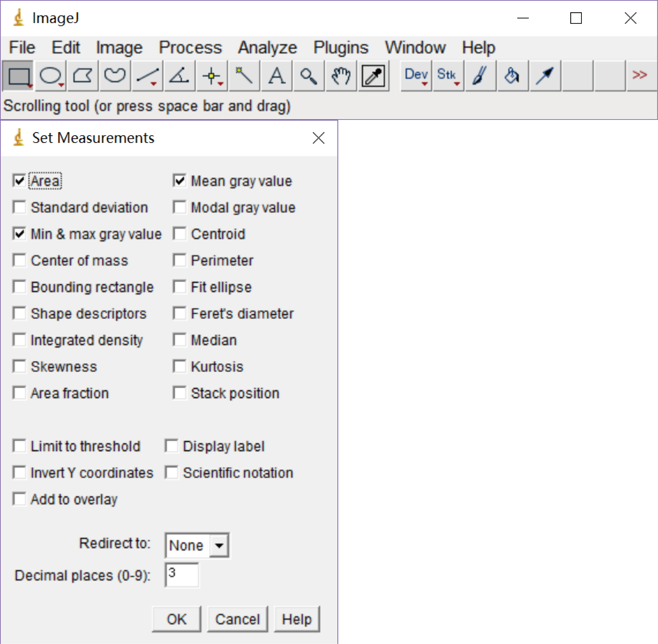The width and height of the screenshot is (658, 644).
Task: Select the Angle tool
Action: 180,76
